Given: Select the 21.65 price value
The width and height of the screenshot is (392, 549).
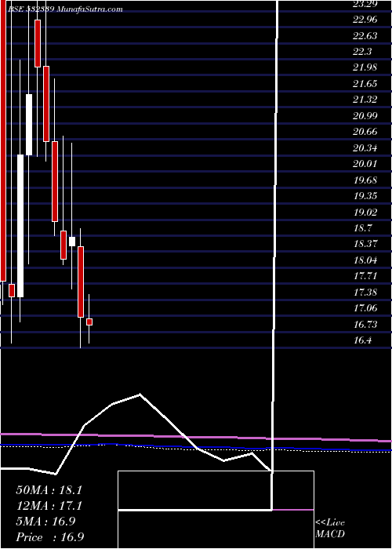Looking at the screenshot, I should 365,84.
